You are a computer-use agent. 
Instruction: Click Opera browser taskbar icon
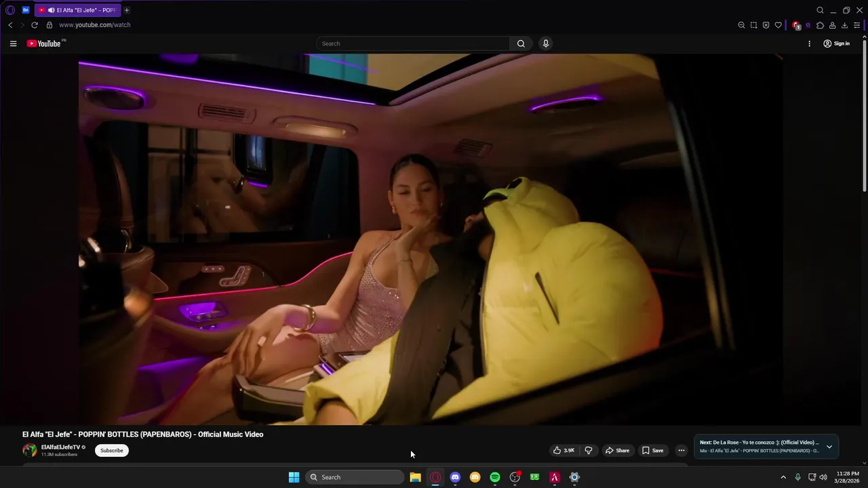coord(435,477)
